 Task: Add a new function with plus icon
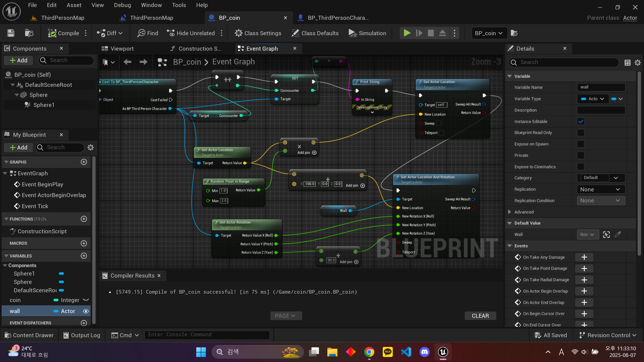(84, 219)
